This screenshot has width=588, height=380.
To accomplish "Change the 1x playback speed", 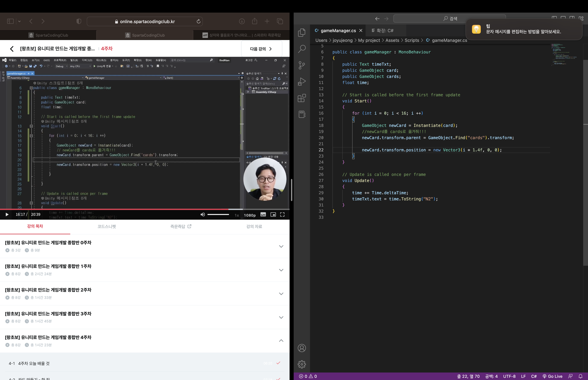I will pyautogui.click(x=237, y=215).
